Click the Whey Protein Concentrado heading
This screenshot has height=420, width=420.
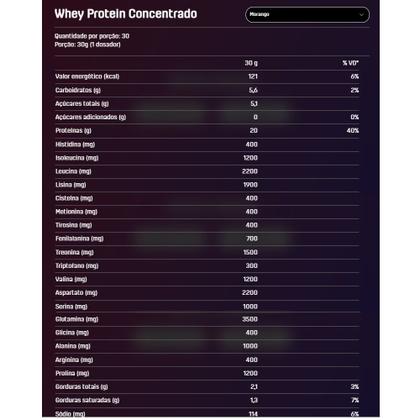[126, 14]
